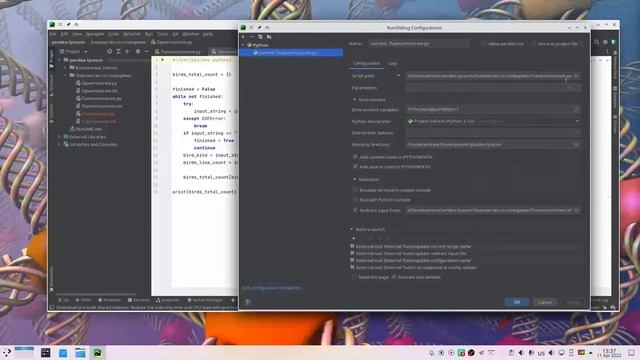Toggle Redirect input from checkbox
Image resolution: width=640 pixels, height=360 pixels.
(x=355, y=210)
